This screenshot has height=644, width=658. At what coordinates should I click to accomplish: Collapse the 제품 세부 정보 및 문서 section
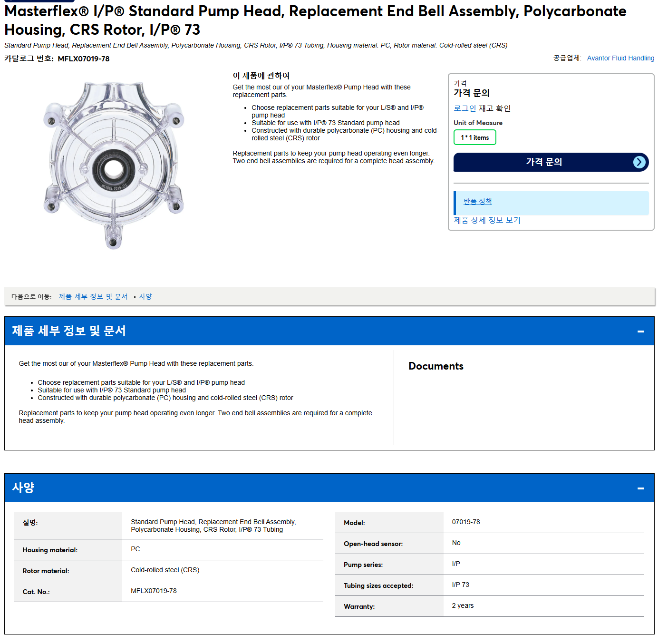coord(640,331)
